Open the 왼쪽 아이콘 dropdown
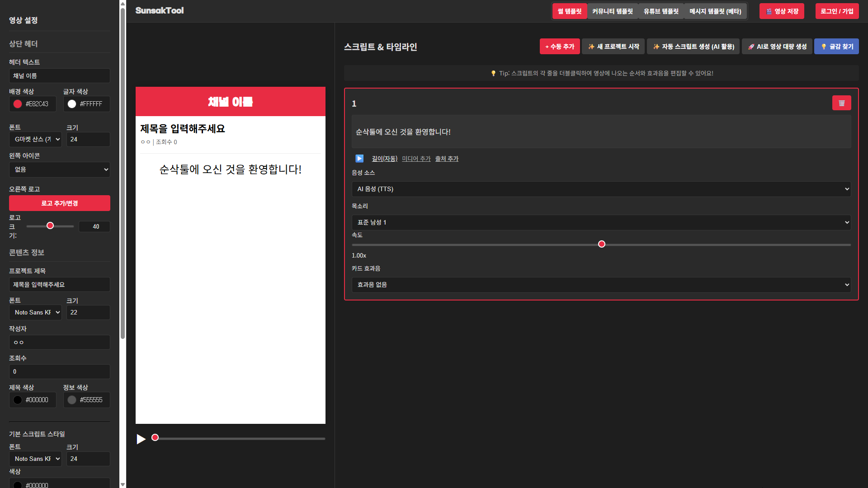This screenshot has width=868, height=488. pos(60,169)
